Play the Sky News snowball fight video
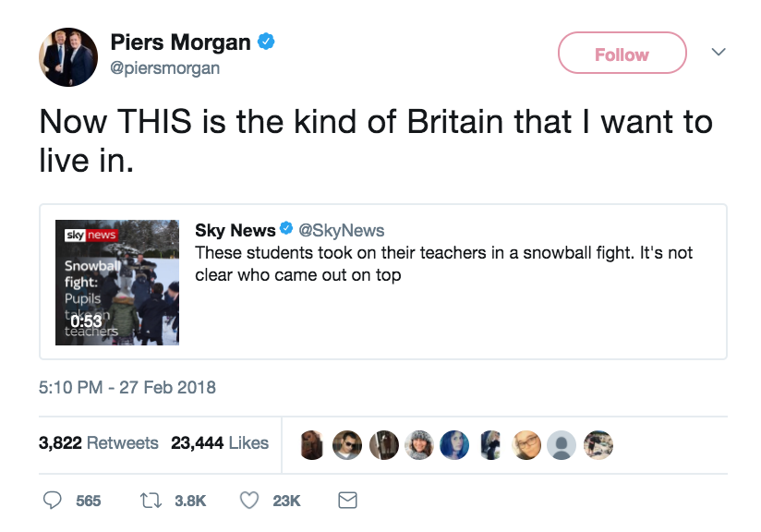761x532 pixels. (x=117, y=282)
